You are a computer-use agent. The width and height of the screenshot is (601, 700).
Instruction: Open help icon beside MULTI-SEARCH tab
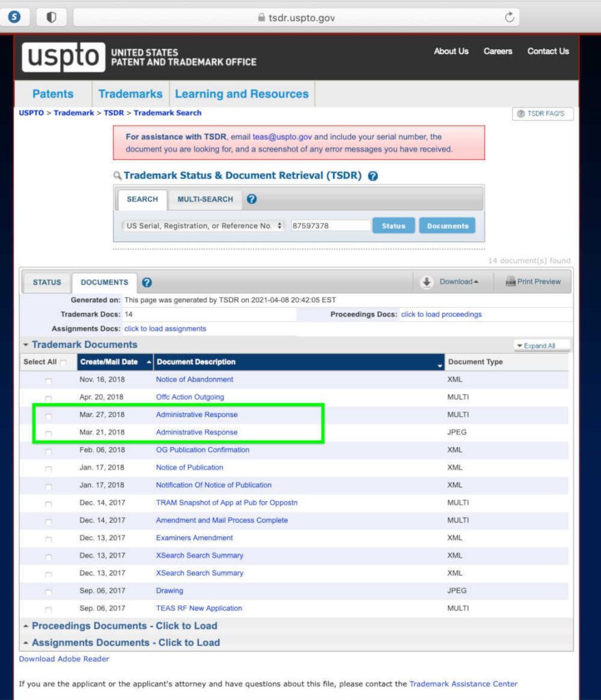coord(252,199)
